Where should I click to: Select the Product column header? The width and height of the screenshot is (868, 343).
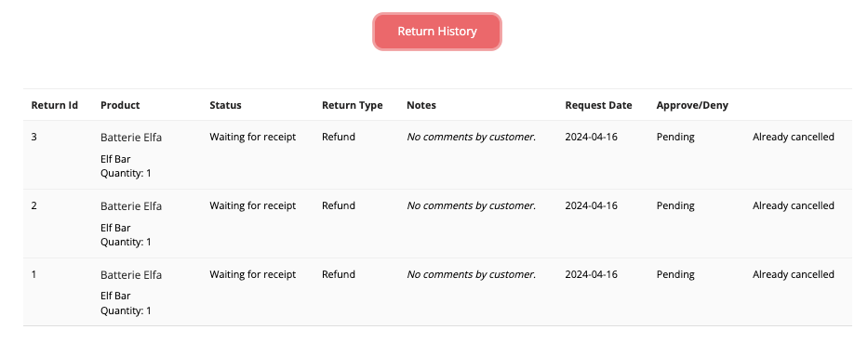(x=120, y=105)
